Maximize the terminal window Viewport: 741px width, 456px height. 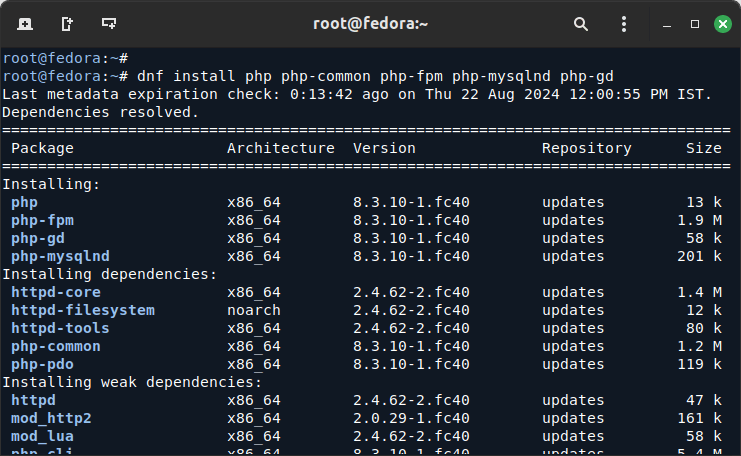tap(695, 24)
